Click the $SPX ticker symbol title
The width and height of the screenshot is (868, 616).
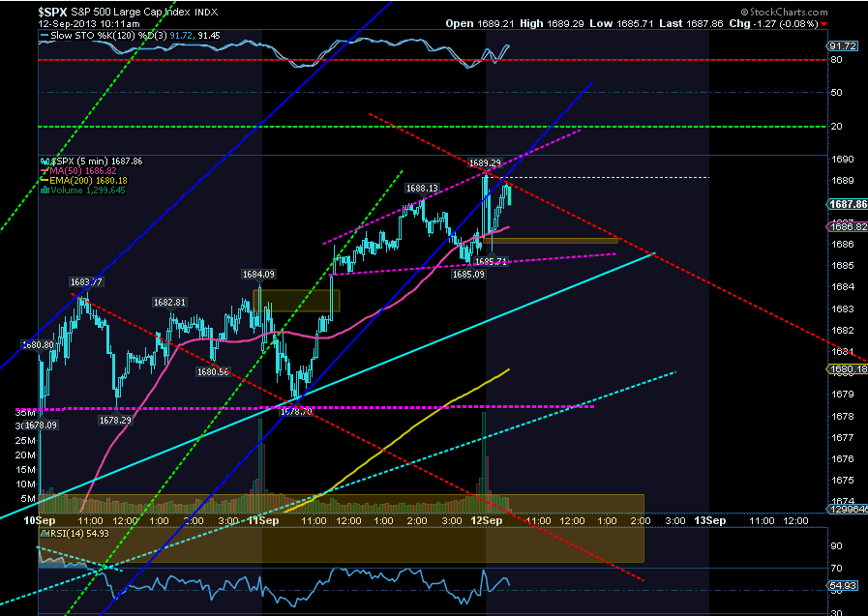[53, 12]
